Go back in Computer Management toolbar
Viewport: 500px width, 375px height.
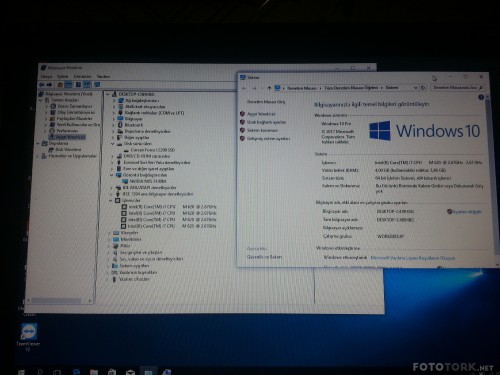pyautogui.click(x=42, y=85)
